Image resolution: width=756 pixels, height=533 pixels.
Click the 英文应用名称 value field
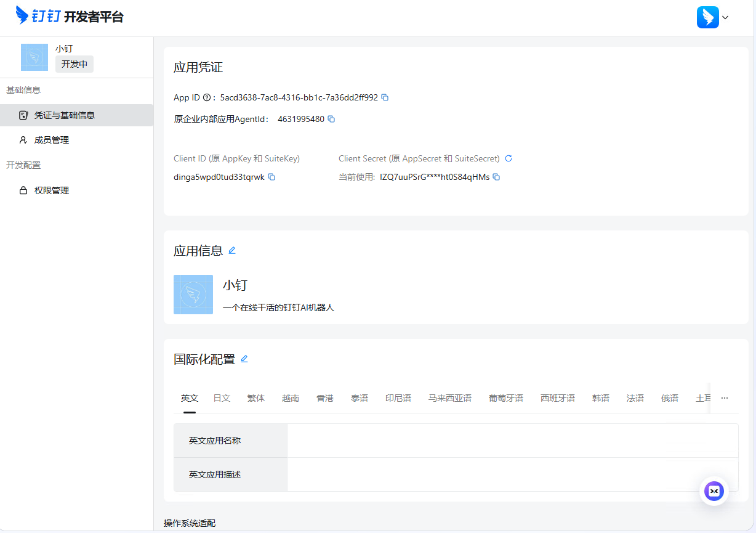click(512, 441)
